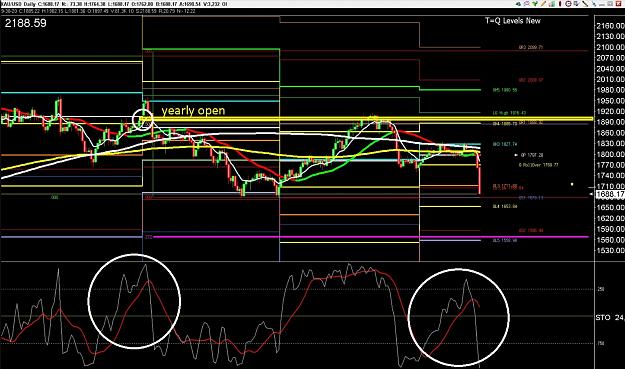Click the BL4 1653 level label
625x369 pixels.
tap(505, 206)
